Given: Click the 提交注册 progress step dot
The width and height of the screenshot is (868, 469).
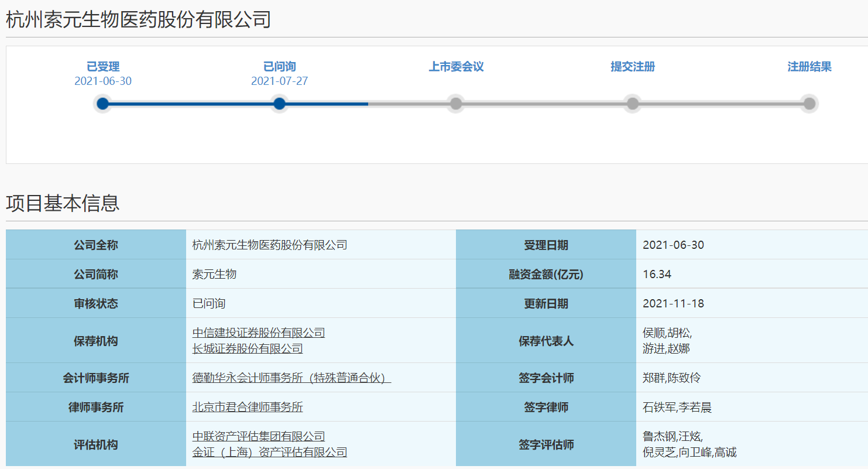Looking at the screenshot, I should click(x=633, y=104).
